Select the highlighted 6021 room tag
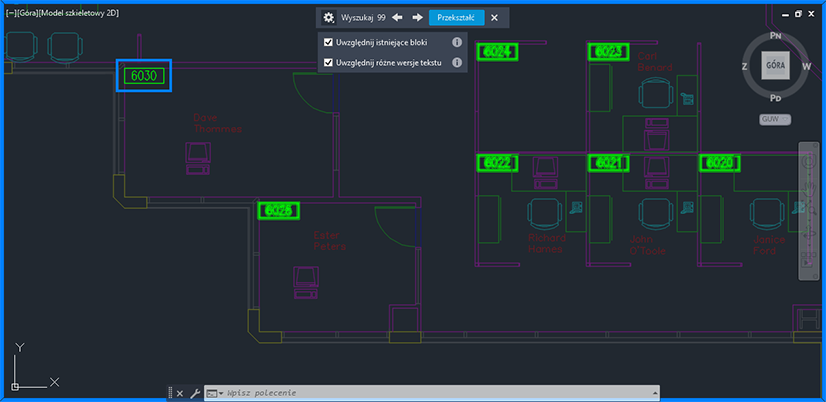The width and height of the screenshot is (826, 402). pos(608,163)
